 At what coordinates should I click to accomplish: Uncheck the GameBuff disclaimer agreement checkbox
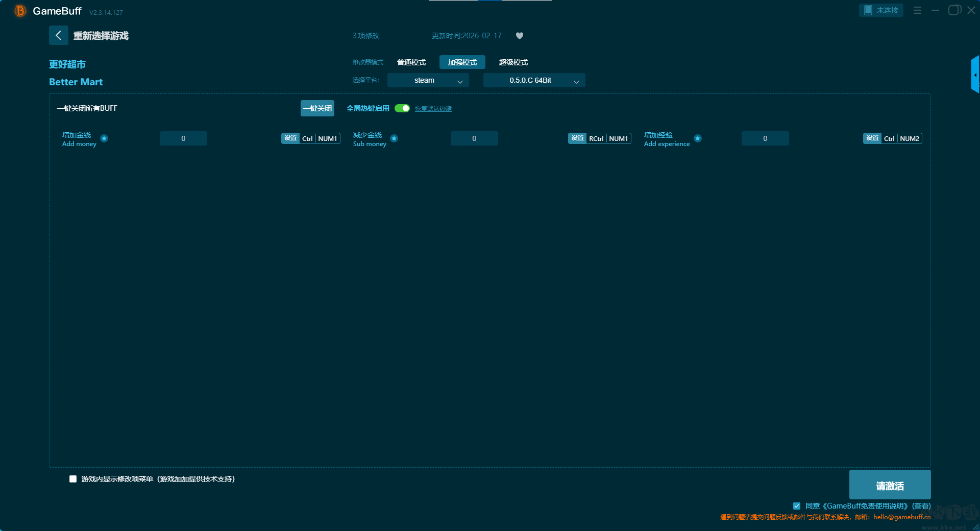pyautogui.click(x=797, y=506)
